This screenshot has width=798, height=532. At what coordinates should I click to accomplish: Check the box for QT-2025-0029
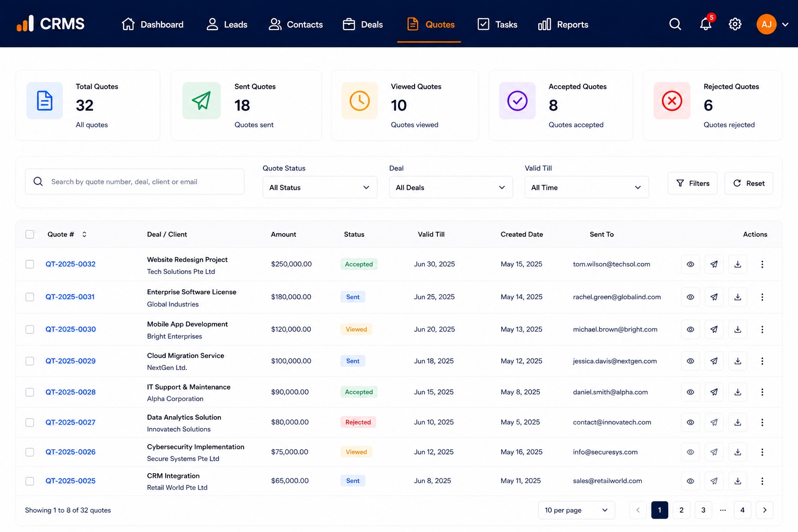[30, 361]
